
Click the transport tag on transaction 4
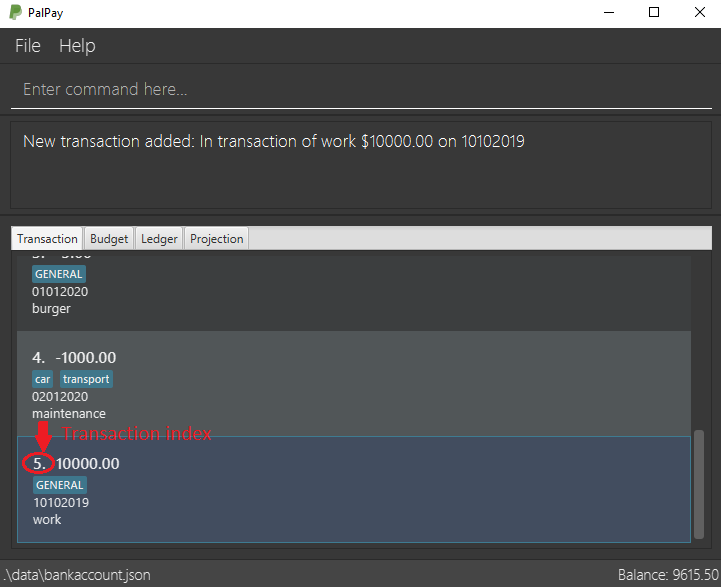pyautogui.click(x=86, y=379)
